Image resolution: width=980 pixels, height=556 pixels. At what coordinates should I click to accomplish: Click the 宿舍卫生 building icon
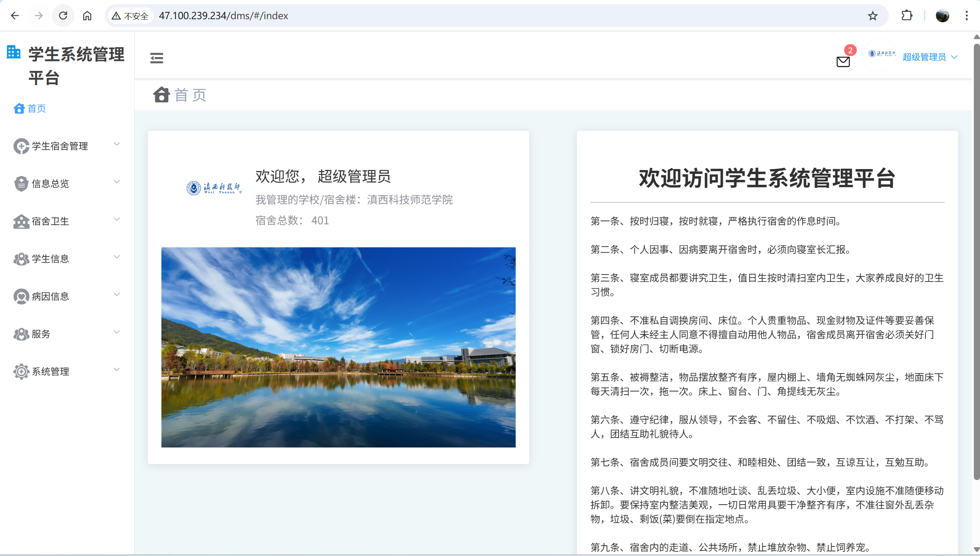coord(21,221)
